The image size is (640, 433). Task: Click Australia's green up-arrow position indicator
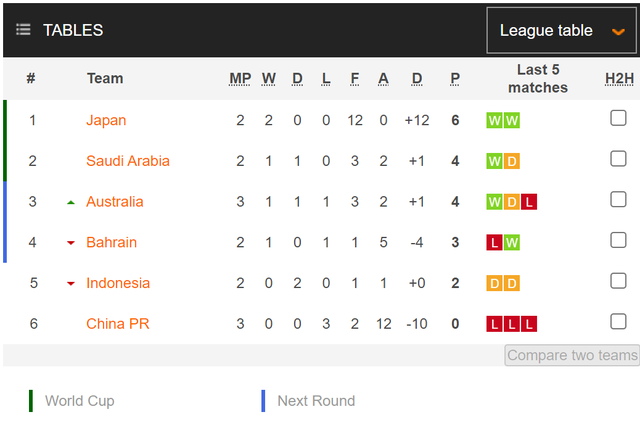pos(71,202)
